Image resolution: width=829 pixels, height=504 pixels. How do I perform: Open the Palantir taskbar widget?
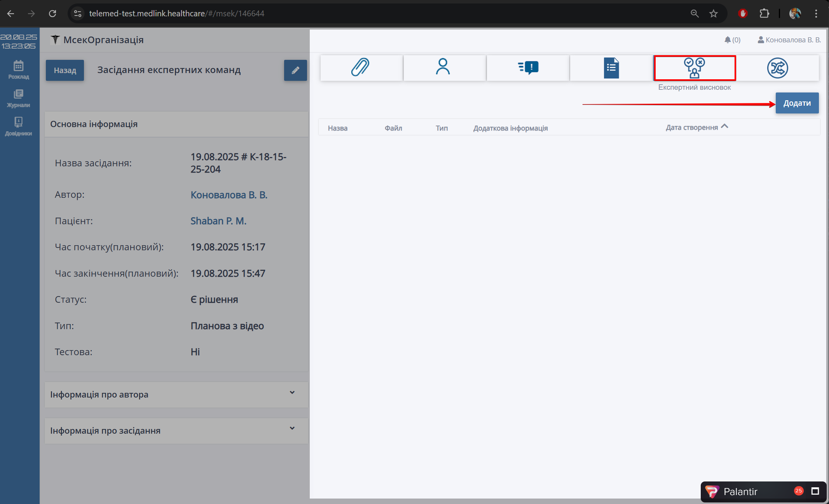coord(740,492)
